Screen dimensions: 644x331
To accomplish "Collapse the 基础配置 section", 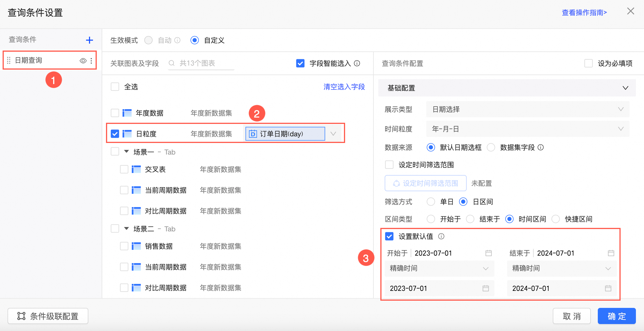I will (625, 88).
